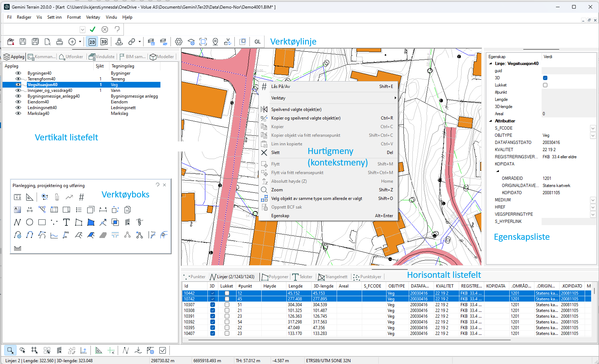Viewport: 599px width, 364px height.
Task: Open the OBJTYPE dropdown in properties
Action: coord(593,135)
